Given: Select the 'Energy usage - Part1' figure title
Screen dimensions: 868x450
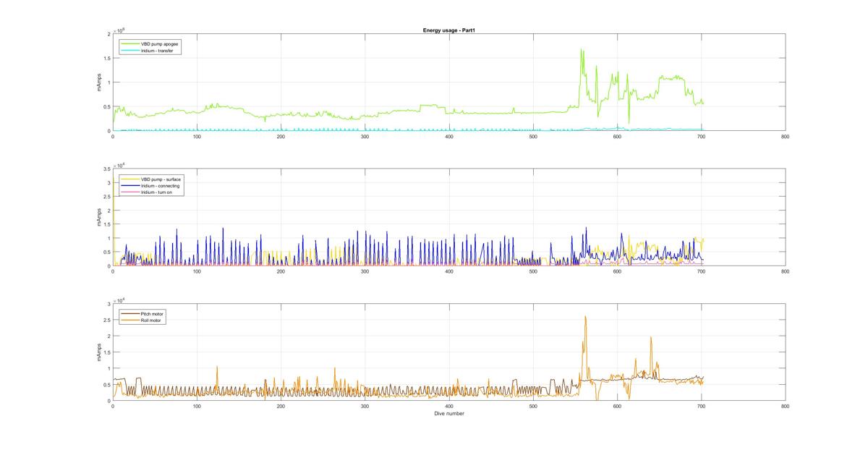Looking at the screenshot, I should [x=448, y=30].
